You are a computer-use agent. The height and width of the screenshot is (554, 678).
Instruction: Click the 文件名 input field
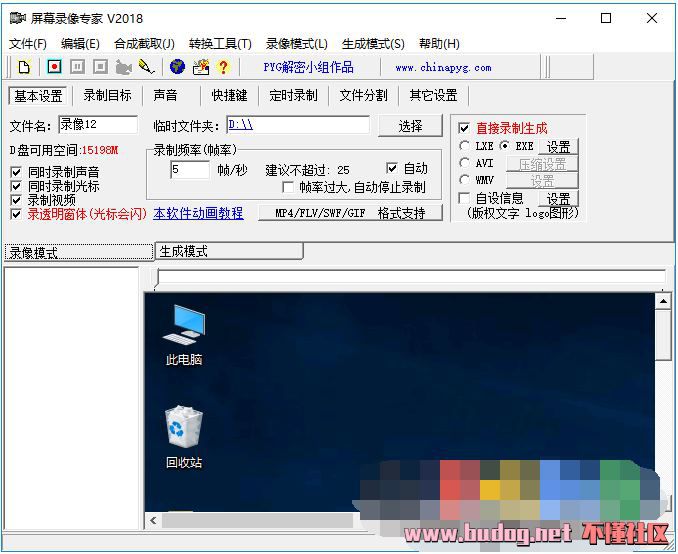click(97, 125)
